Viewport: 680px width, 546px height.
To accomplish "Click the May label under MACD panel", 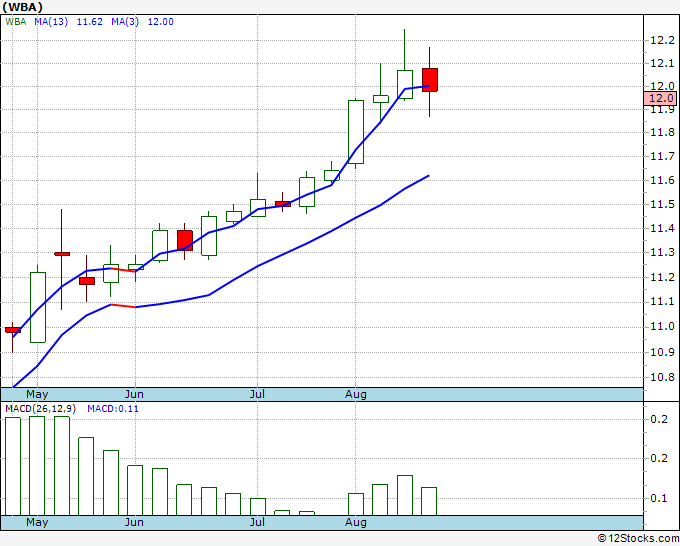I will coord(37,522).
